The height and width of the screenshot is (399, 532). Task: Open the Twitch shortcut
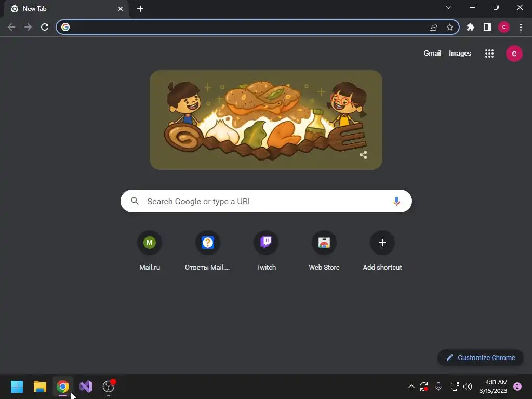point(266,250)
